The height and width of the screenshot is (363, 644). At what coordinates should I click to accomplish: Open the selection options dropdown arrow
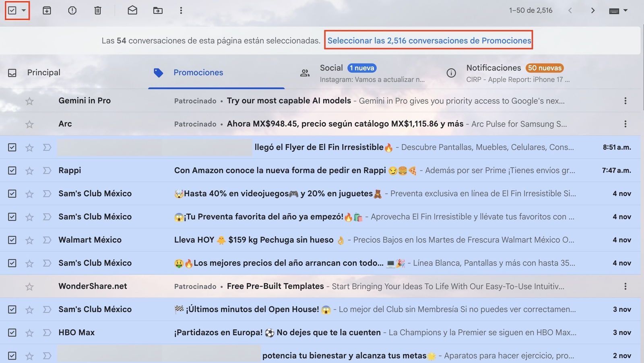pos(23,10)
